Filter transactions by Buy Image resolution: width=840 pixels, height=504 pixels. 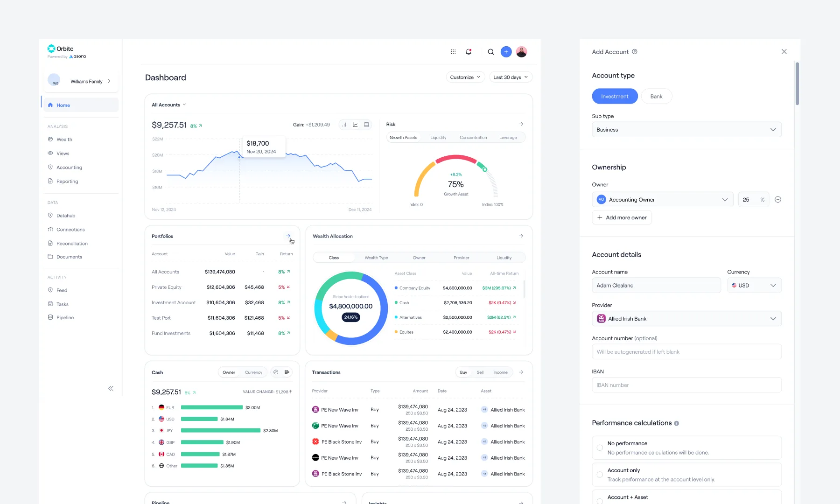coord(463,372)
